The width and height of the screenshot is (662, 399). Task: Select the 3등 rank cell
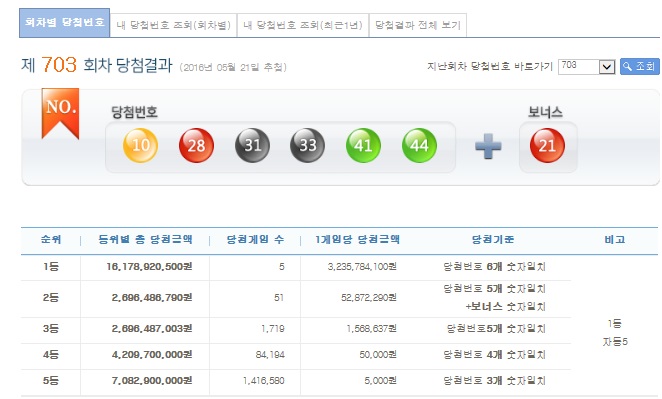tap(51, 328)
